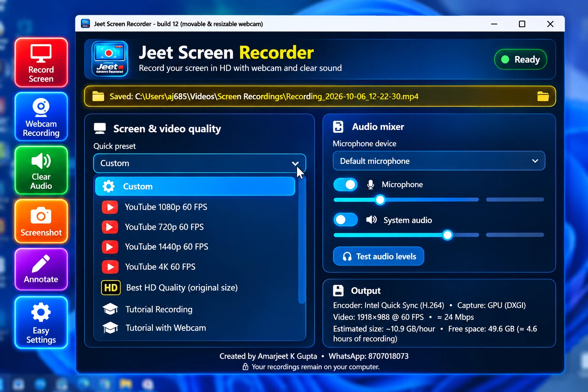Click the System audio level meter bar

point(515,235)
